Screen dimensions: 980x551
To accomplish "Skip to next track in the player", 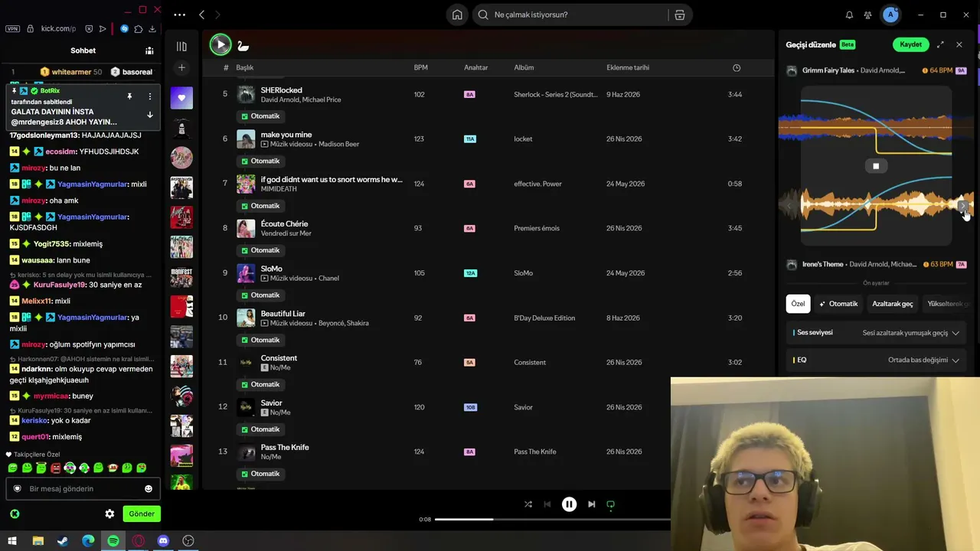I will (591, 504).
